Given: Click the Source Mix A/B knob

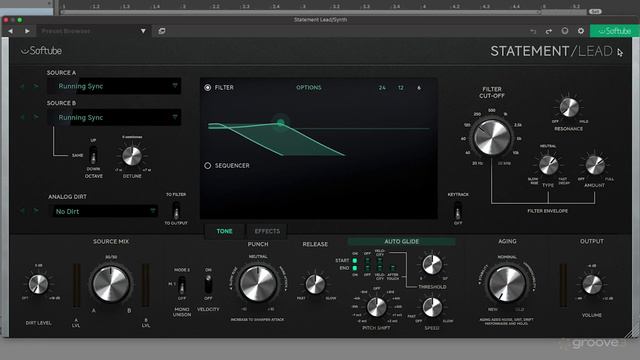Looking at the screenshot, I should coord(111,284).
